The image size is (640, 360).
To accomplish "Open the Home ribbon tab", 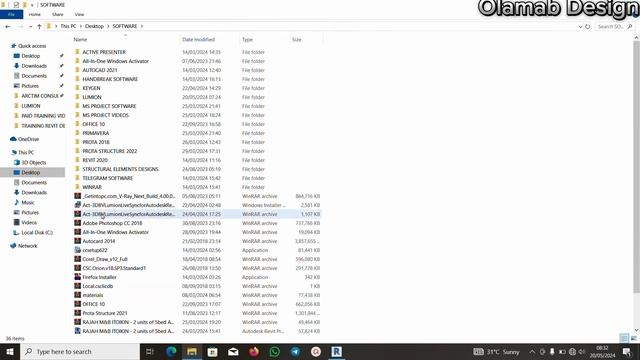I will pos(35,14).
